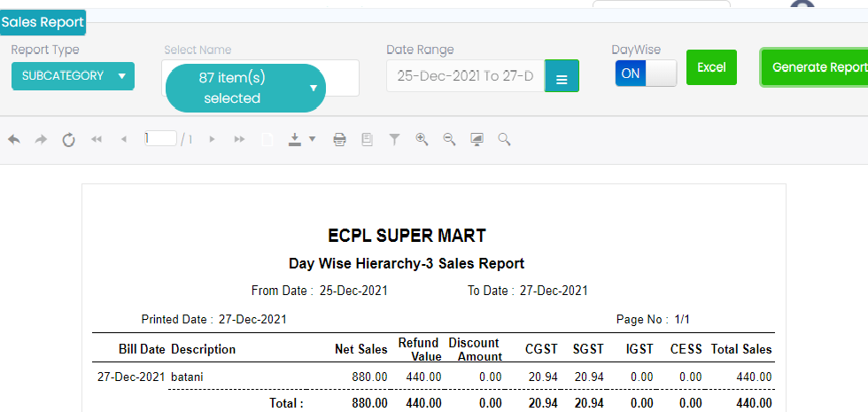Viewport: 868px width, 412px height.
Task: Toggle full screen monitor icon
Action: [477, 139]
